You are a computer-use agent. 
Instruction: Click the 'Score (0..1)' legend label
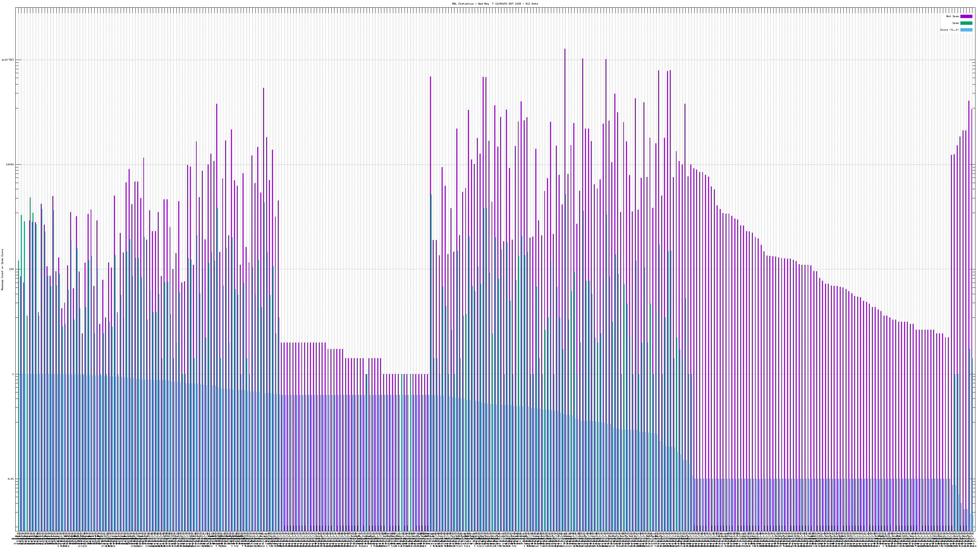click(x=949, y=30)
